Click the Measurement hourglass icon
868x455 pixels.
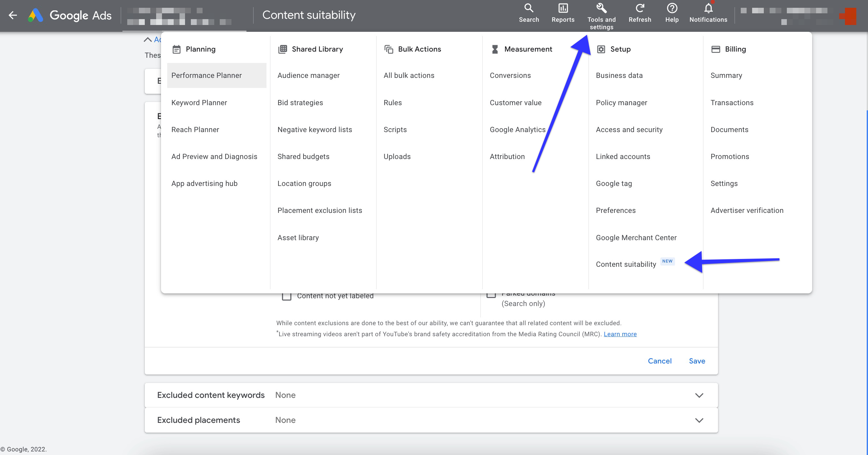pos(495,50)
